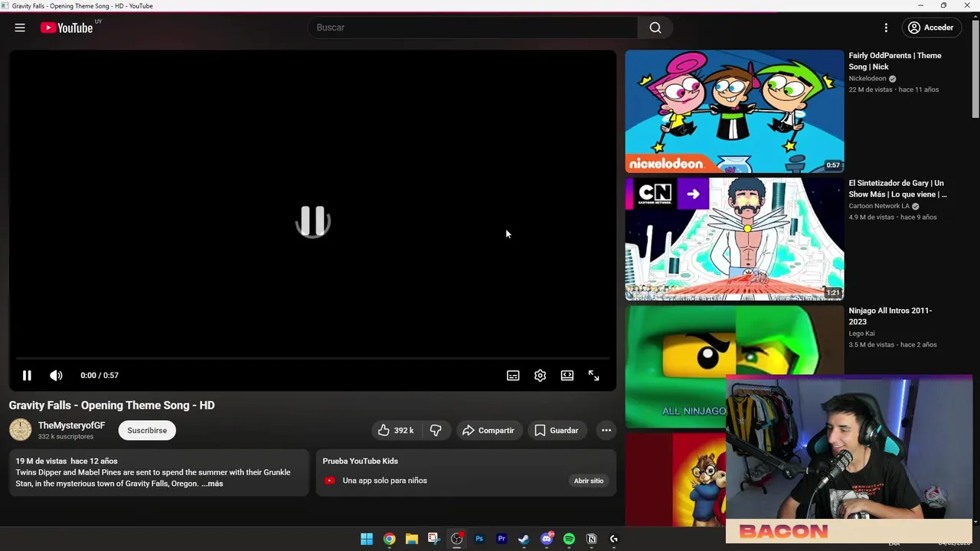Subscribe with the Suscribirse button

pos(147,430)
